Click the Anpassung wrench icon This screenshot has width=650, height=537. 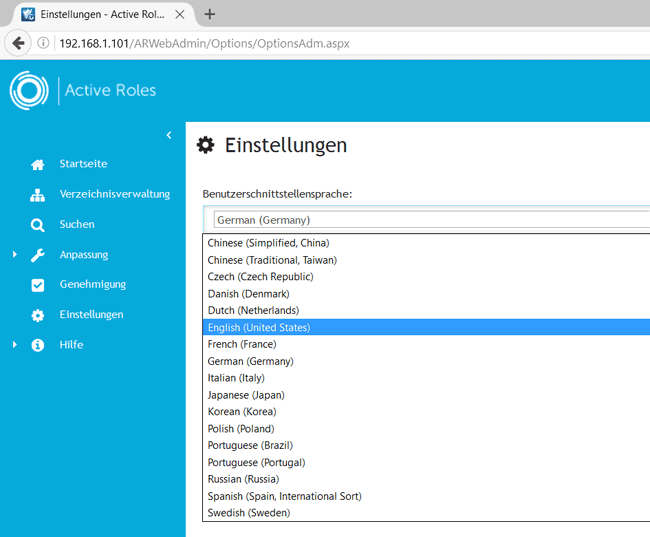[x=38, y=255]
